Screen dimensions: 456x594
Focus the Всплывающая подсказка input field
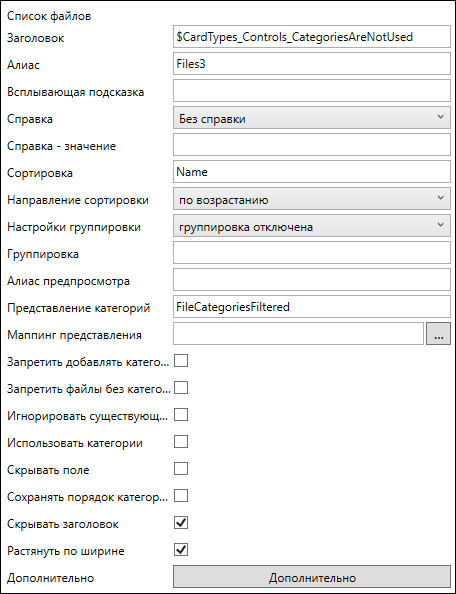[x=312, y=91]
